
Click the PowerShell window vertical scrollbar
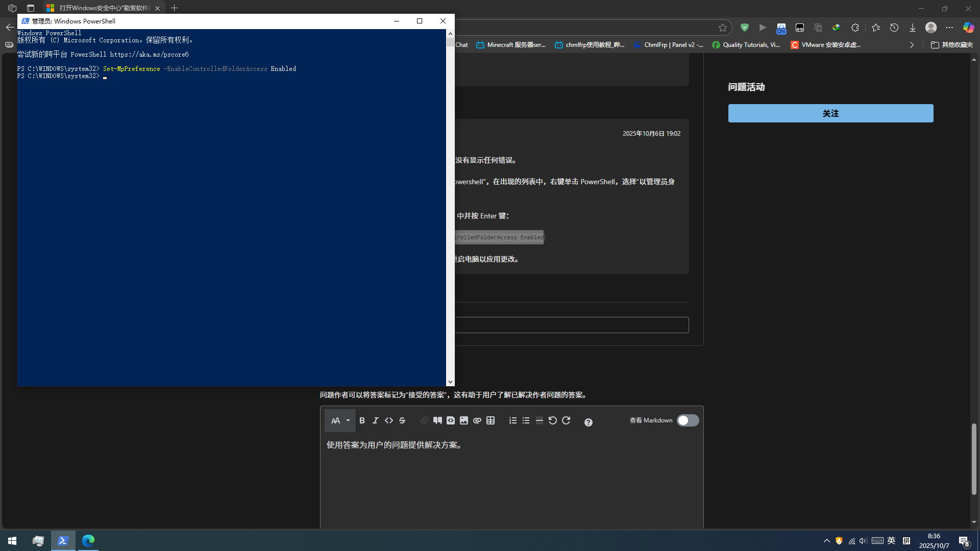(x=450, y=204)
